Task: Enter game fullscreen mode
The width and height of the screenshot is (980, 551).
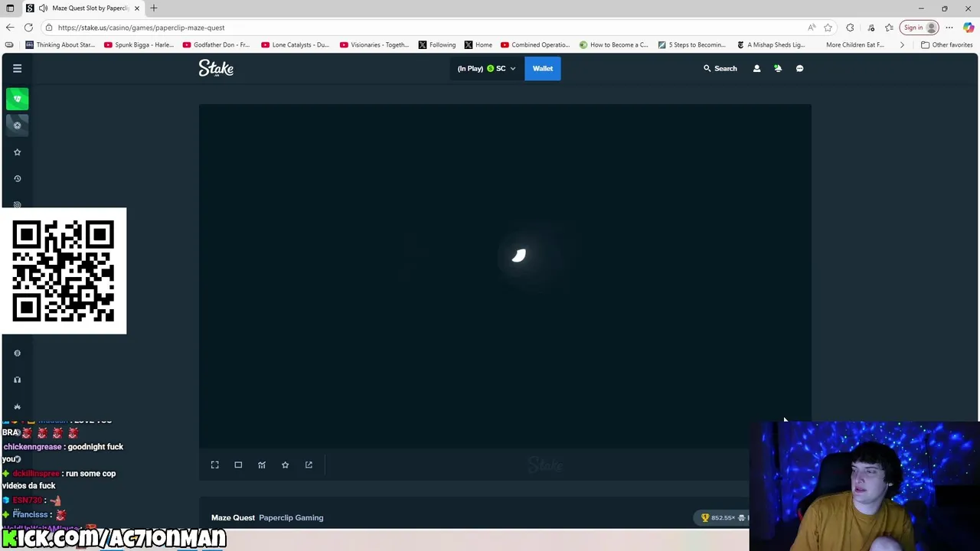Action: 215,465
